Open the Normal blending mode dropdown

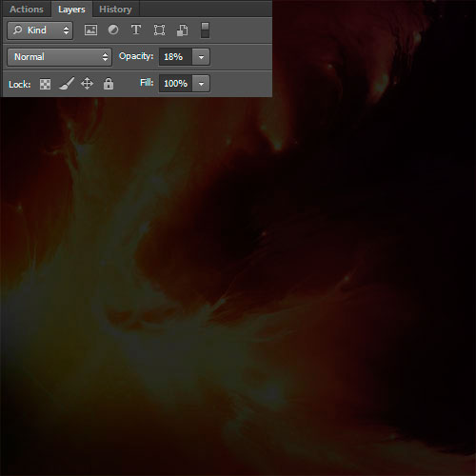coord(59,57)
